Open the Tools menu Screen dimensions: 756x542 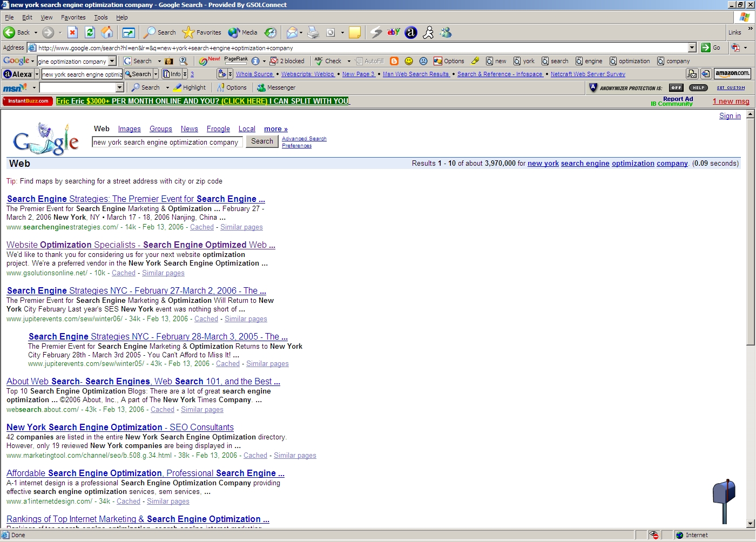click(101, 17)
